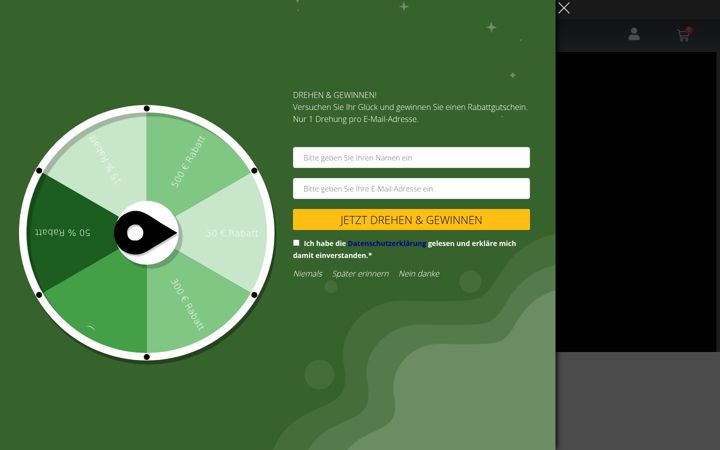Choose the Niemals option
The width and height of the screenshot is (720, 450).
308,274
